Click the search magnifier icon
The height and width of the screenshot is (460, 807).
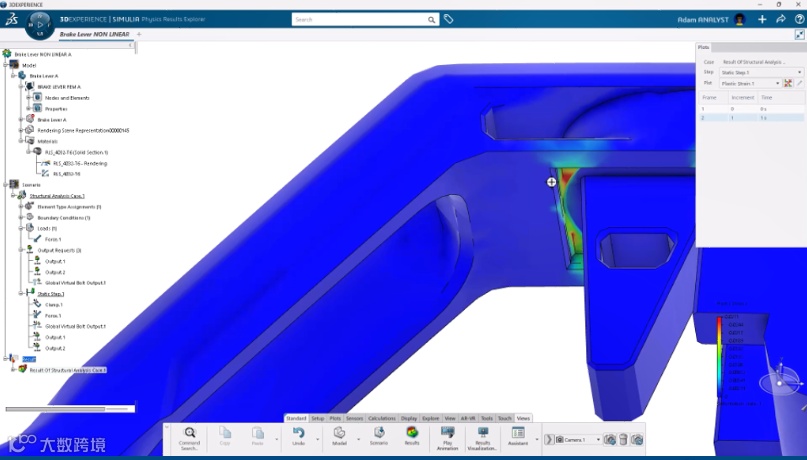tap(431, 20)
